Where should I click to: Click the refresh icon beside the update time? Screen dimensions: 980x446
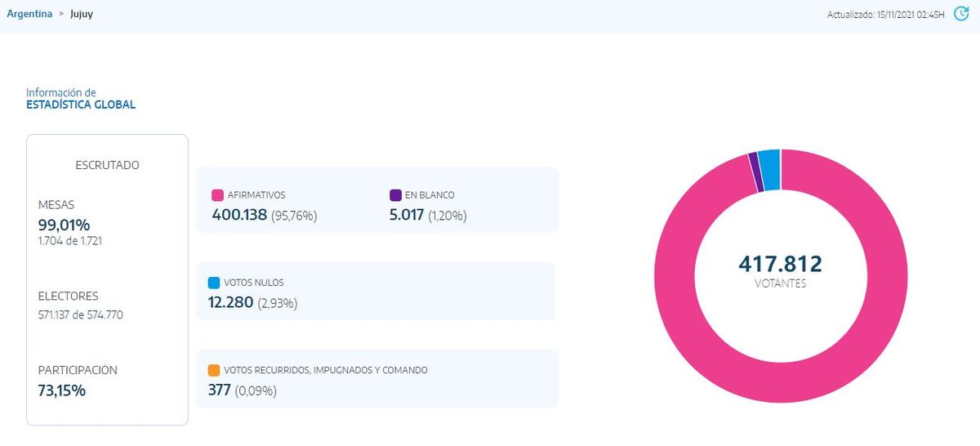tap(961, 14)
